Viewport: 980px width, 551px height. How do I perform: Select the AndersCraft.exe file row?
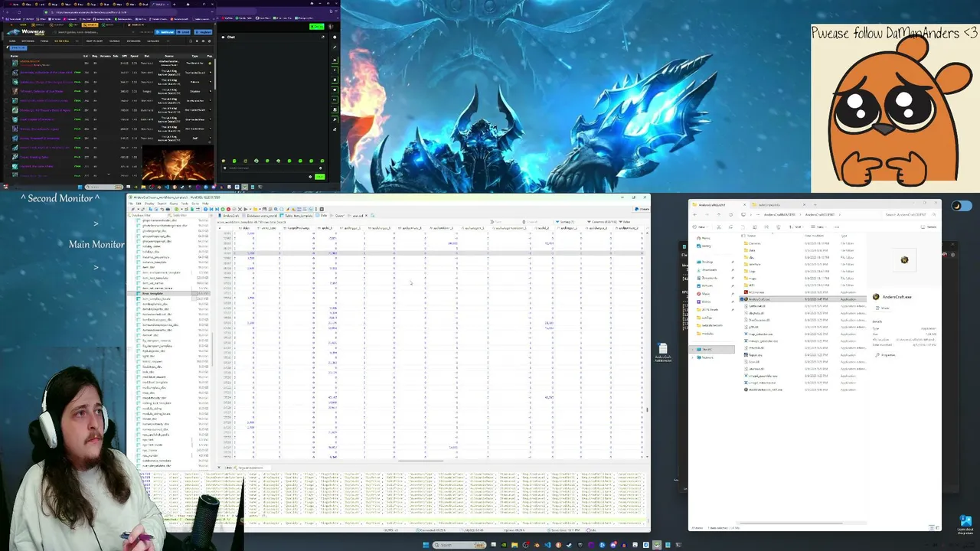804,299
